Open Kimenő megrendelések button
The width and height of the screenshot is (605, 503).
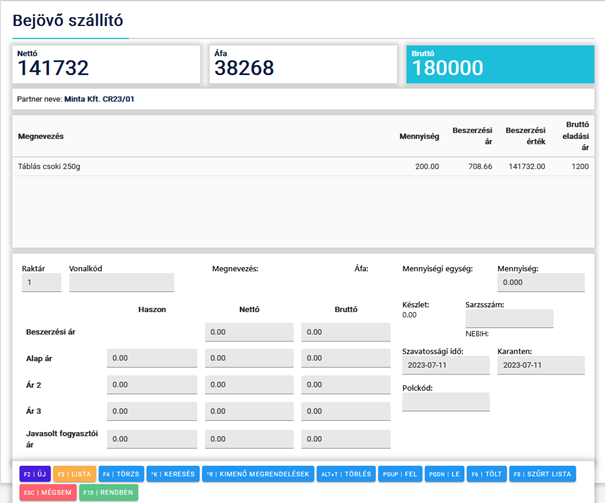(x=256, y=474)
